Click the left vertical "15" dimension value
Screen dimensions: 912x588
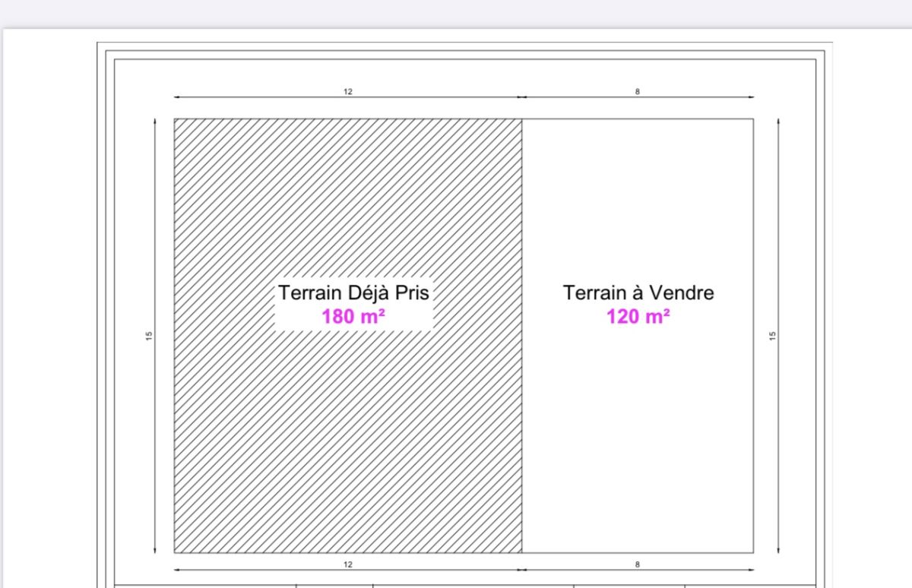pyautogui.click(x=149, y=335)
